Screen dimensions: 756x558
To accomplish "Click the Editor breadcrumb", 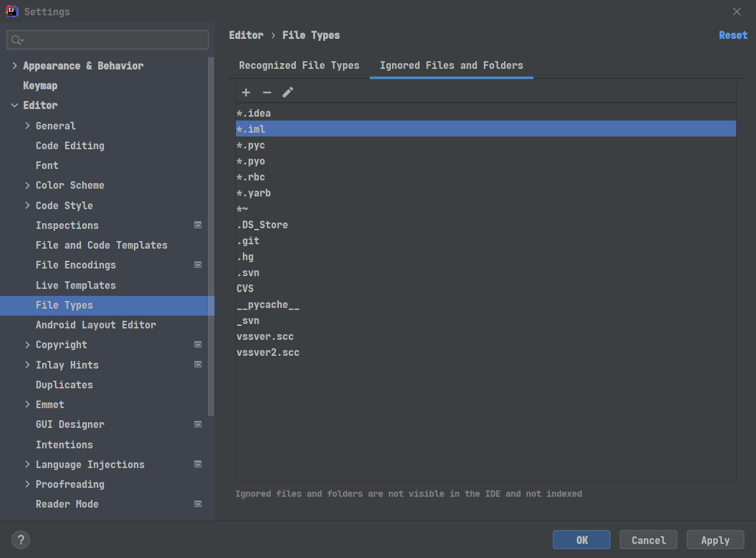I will 247,35.
